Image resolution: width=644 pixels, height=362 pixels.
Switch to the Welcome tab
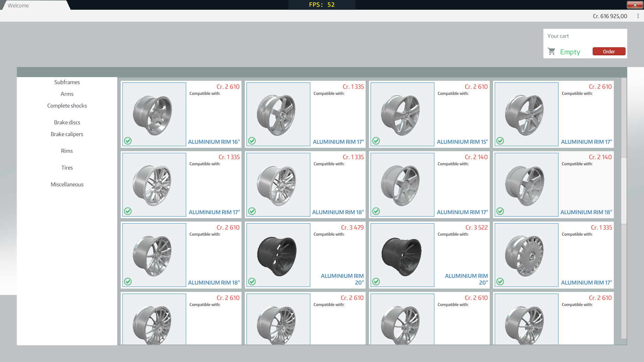coord(18,5)
